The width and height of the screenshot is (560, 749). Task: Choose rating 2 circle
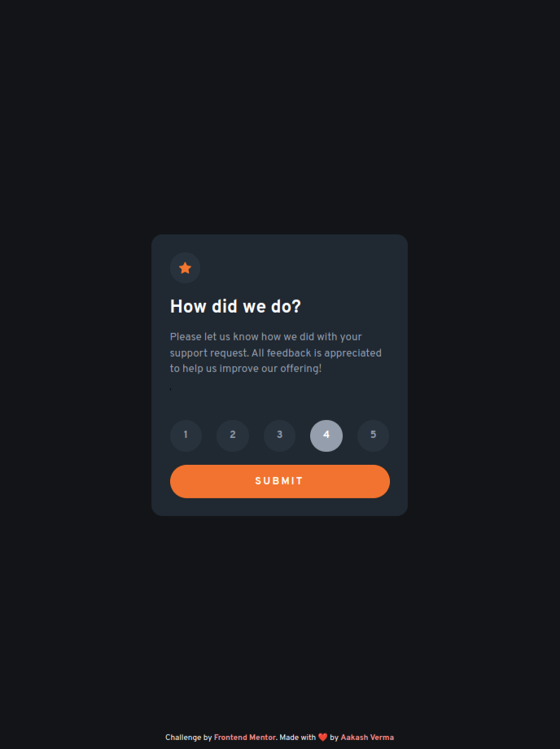pyautogui.click(x=233, y=436)
